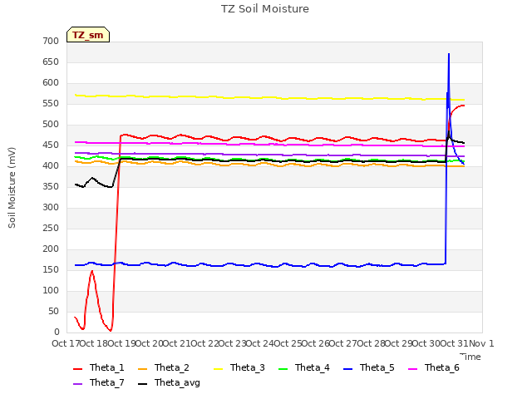This screenshot has width=532, height=399.
Task: Click the 250 y-axis tick label
Action: [x=51, y=229]
